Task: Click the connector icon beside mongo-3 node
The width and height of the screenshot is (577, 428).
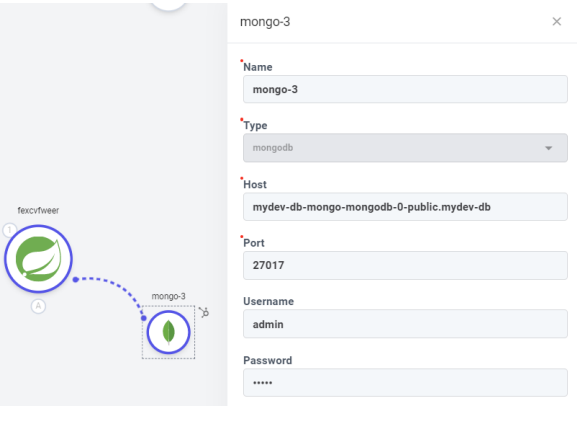Action: [x=204, y=312]
